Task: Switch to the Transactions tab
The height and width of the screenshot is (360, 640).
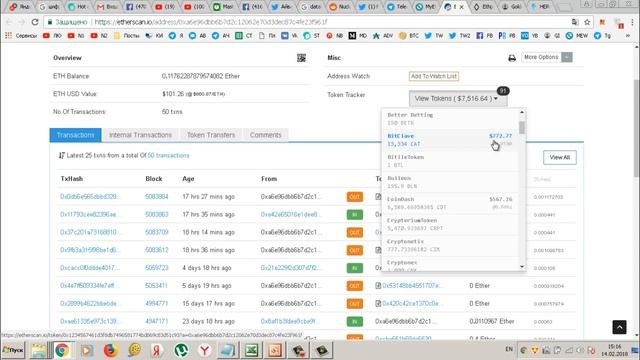Action: coord(76,135)
